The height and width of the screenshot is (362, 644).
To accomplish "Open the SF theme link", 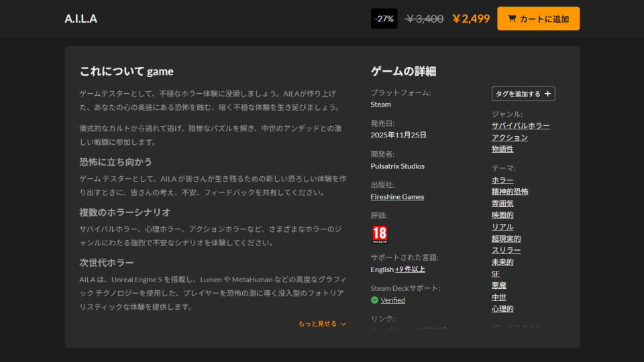I will pyautogui.click(x=495, y=274).
